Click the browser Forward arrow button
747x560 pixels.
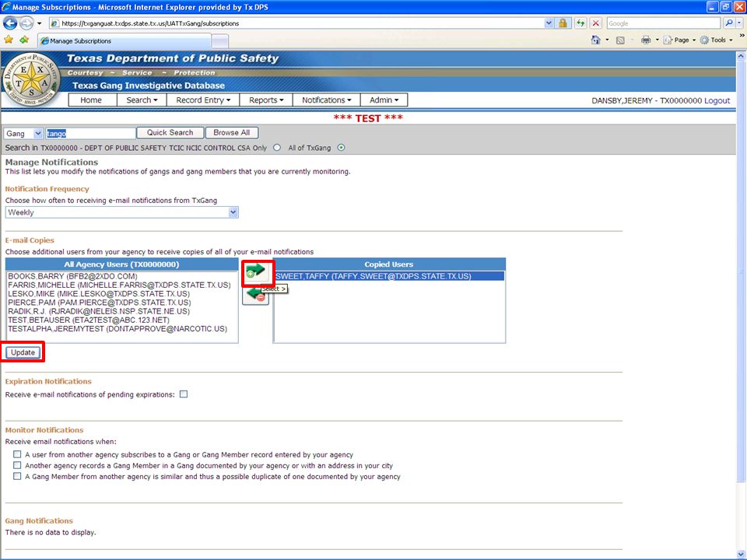tap(26, 23)
